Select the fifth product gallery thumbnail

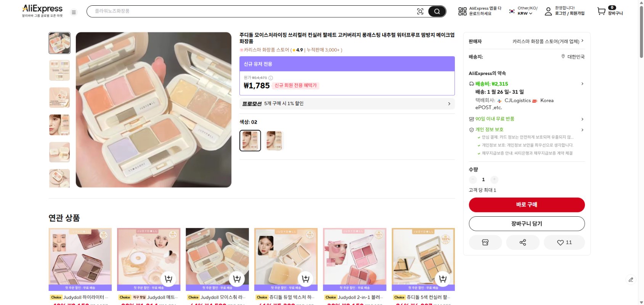click(x=59, y=152)
